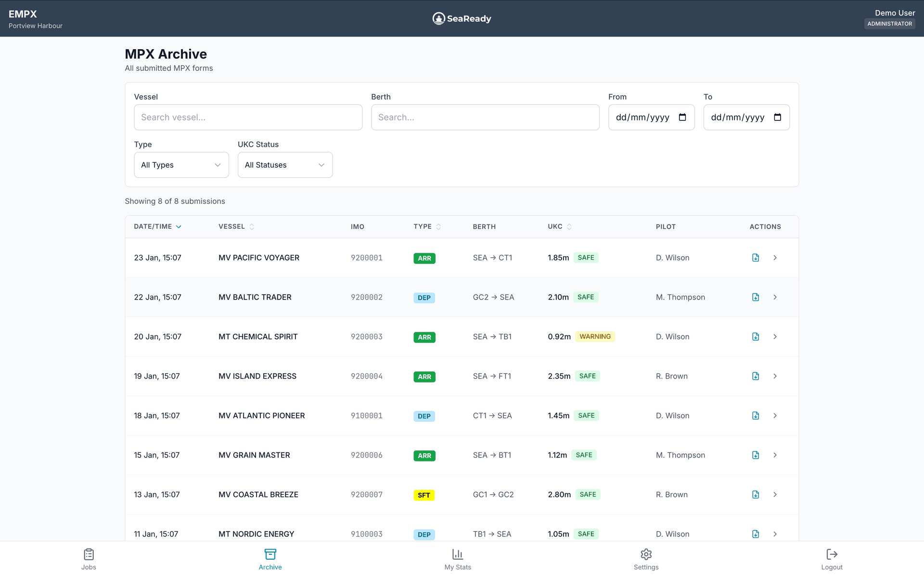The width and height of the screenshot is (924, 578).
Task: Click the Logout icon
Action: (832, 554)
